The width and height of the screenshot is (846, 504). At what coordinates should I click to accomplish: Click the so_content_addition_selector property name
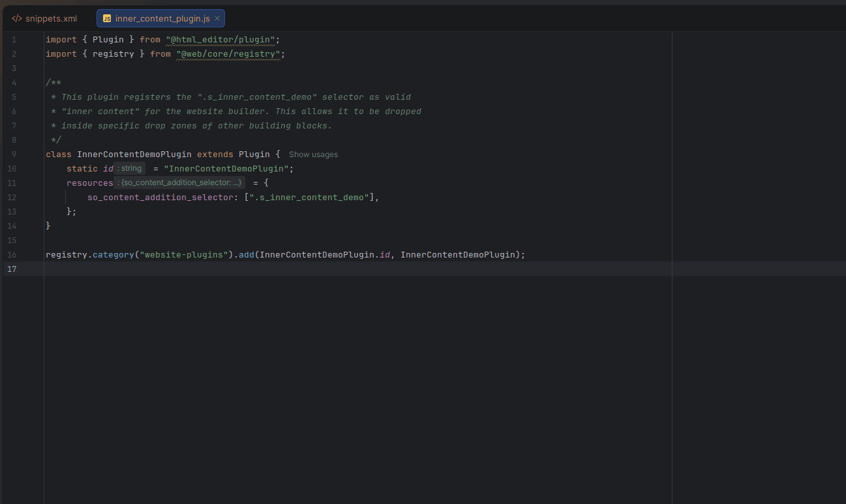pyautogui.click(x=160, y=197)
